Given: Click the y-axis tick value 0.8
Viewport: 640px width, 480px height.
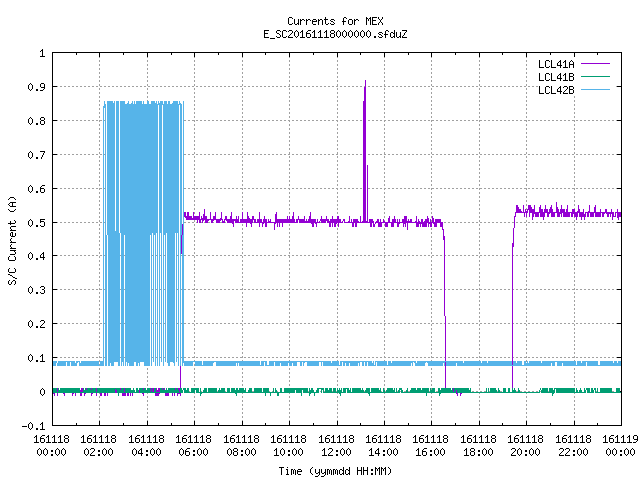Looking at the screenshot, I should pos(36,121).
